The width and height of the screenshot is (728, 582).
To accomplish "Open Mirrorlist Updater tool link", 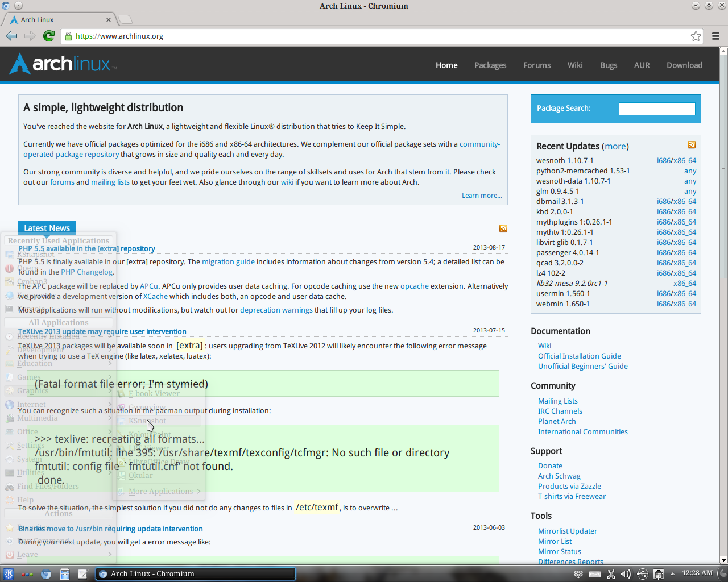I will pos(568,531).
